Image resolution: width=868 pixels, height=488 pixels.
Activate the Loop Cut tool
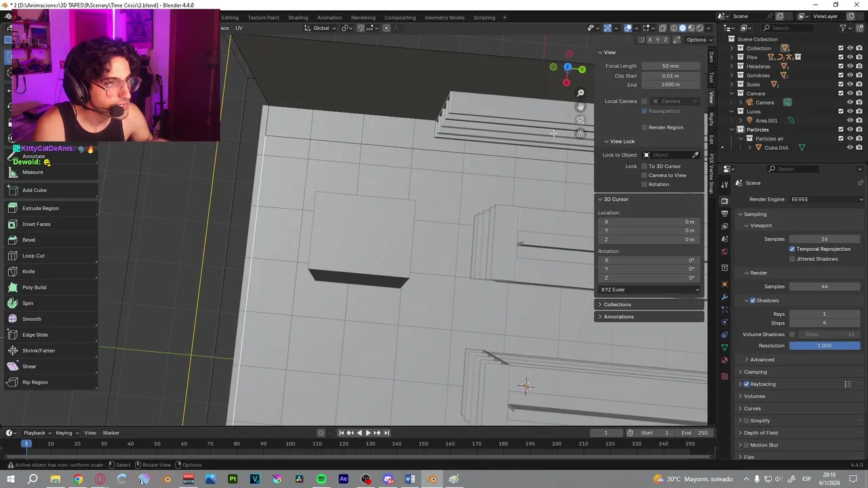[x=51, y=256]
